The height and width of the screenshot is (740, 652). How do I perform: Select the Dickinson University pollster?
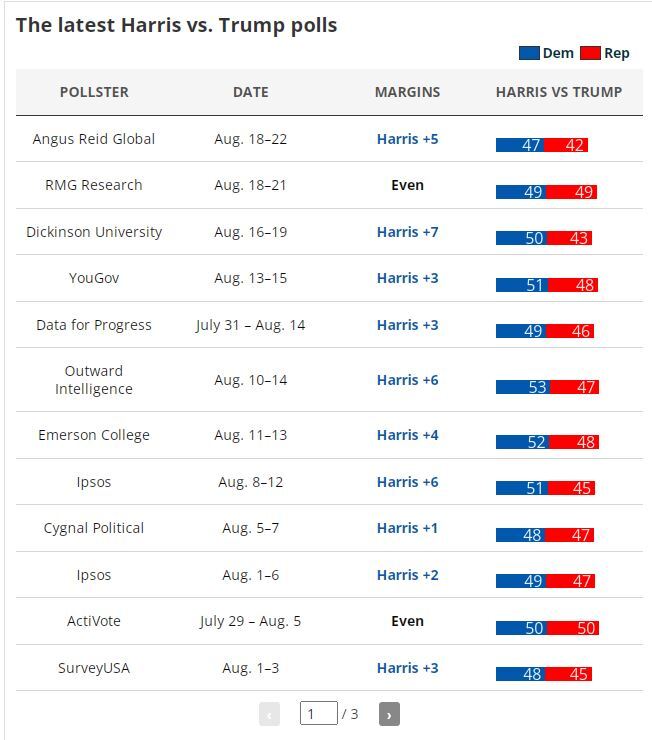point(94,232)
